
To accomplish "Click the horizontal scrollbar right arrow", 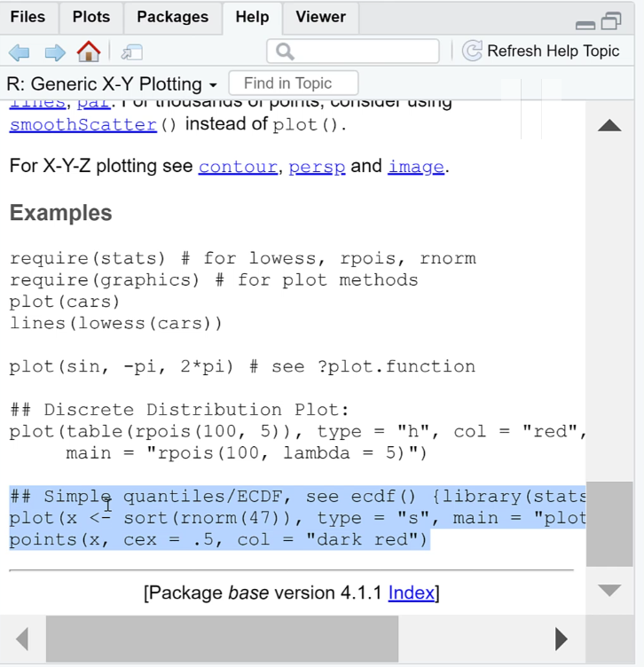I will click(562, 639).
